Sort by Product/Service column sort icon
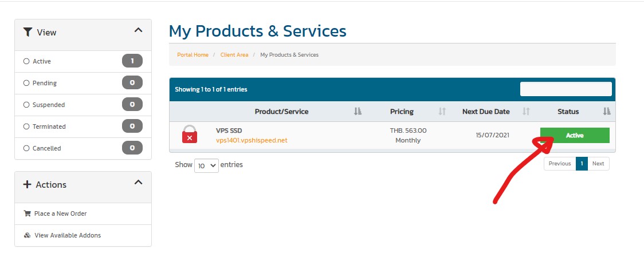Screen dimensions: 644x273 pos(358,111)
